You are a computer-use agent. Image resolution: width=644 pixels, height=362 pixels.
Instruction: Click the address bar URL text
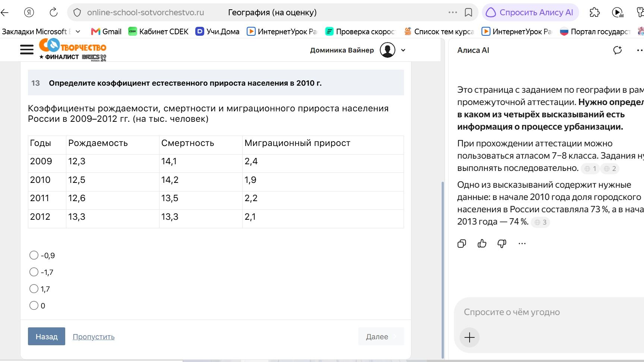point(145,12)
